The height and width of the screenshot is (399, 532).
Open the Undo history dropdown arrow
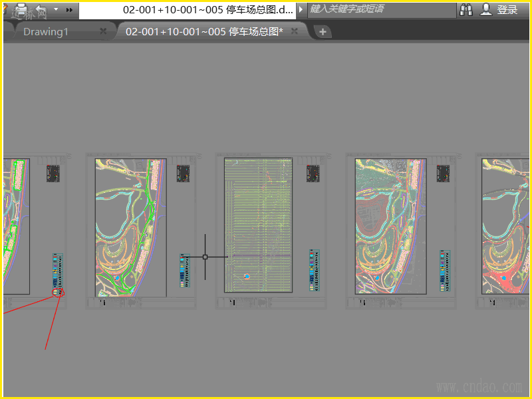click(56, 9)
